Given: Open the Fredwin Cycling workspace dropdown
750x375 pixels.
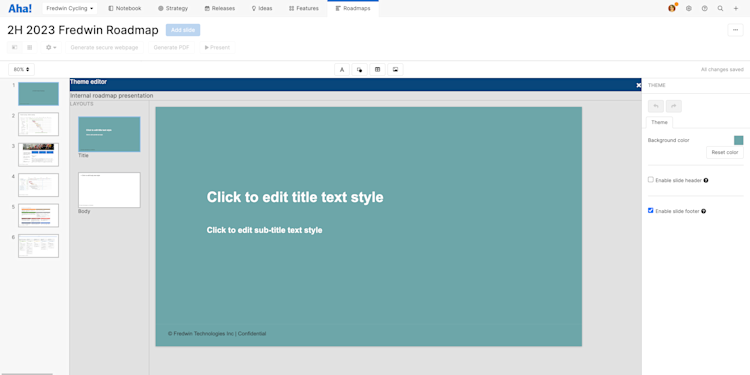Looking at the screenshot, I should [70, 9].
